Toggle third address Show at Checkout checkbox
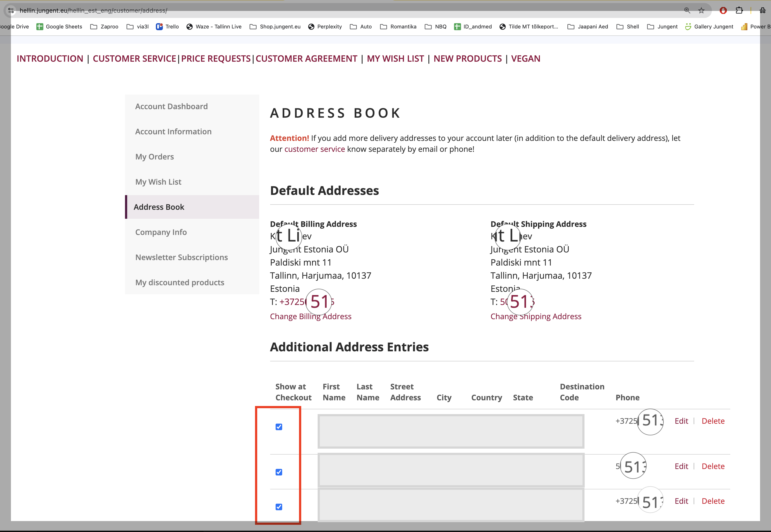 tap(279, 507)
